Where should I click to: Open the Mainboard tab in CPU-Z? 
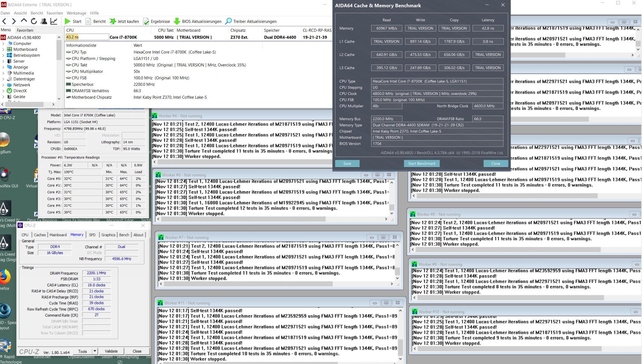point(58,235)
